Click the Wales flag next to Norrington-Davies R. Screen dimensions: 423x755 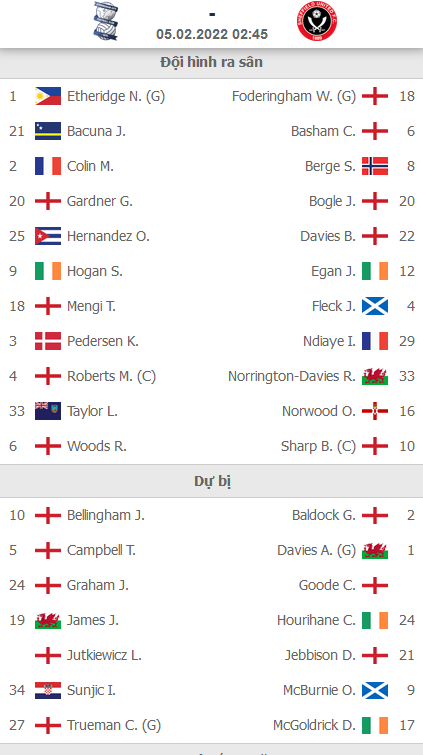375,376
